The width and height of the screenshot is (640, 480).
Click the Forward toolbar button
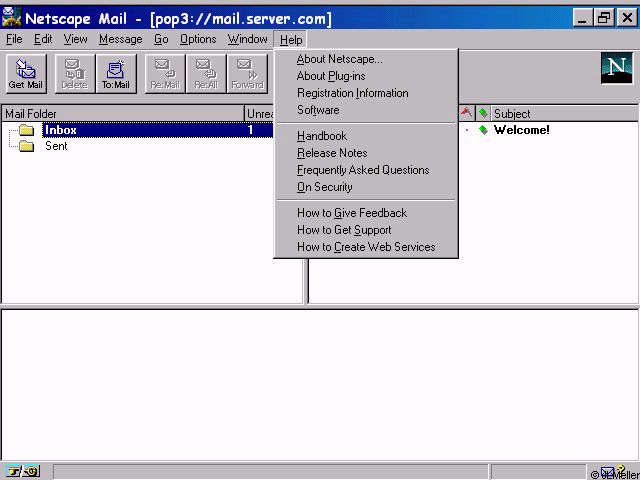point(247,74)
